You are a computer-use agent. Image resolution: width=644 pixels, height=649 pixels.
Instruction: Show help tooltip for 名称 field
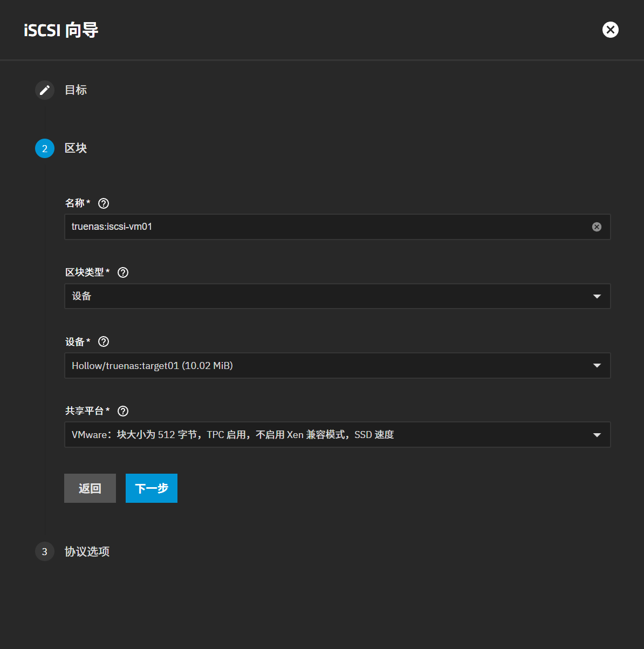pos(104,203)
